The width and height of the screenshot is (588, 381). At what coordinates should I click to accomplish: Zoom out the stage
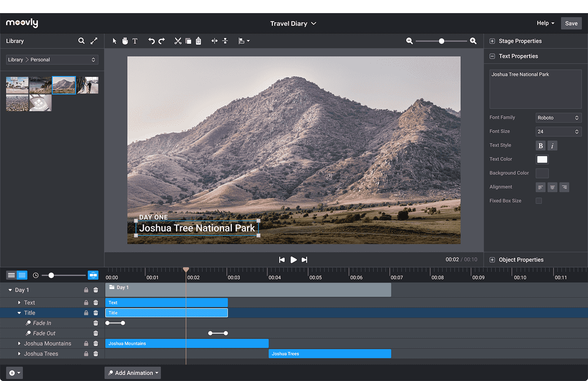(x=410, y=41)
